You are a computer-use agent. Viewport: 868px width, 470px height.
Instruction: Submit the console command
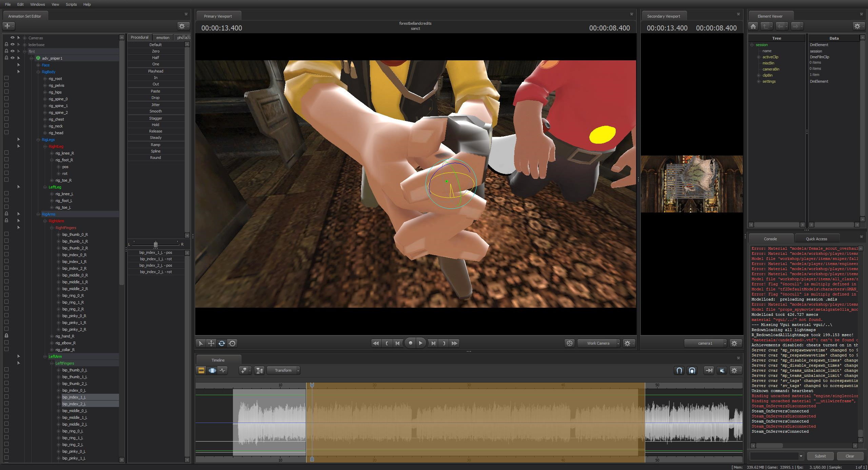coord(820,456)
